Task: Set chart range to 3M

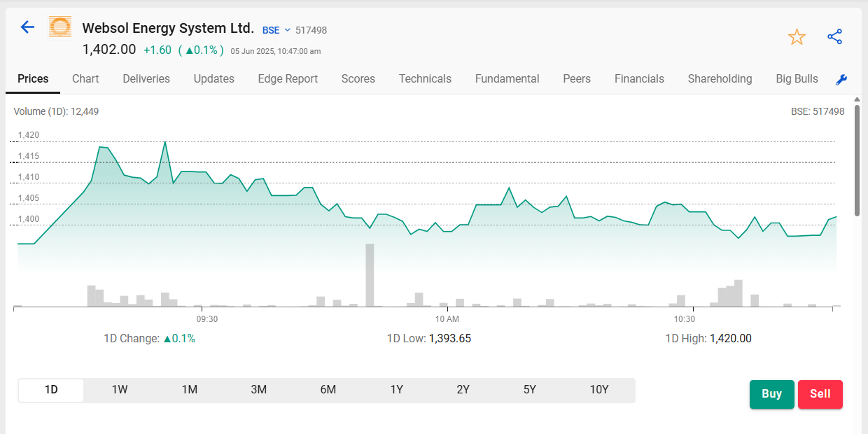Action: pyautogui.click(x=258, y=390)
